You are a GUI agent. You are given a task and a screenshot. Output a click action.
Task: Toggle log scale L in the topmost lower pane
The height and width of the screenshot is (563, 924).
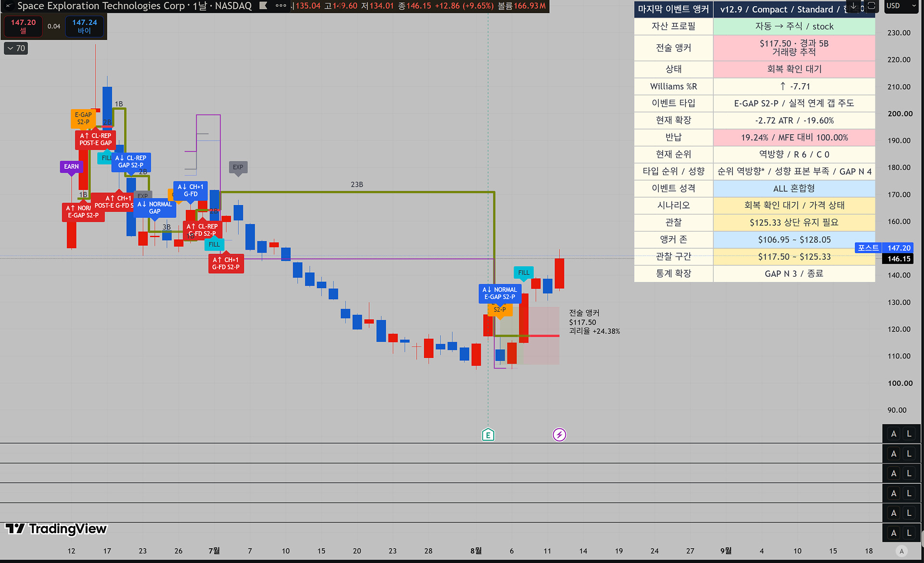tap(909, 434)
